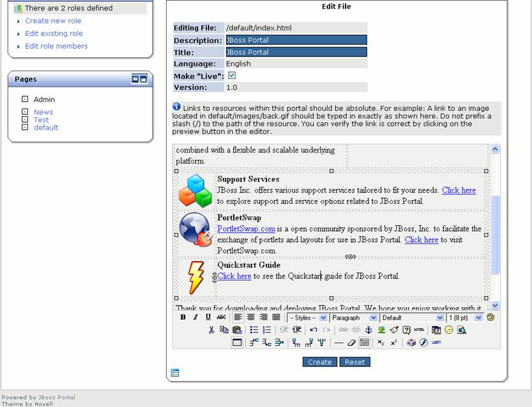Image resolution: width=532 pixels, height=407 pixels.
Task: Click the Title input field
Action: [x=296, y=52]
